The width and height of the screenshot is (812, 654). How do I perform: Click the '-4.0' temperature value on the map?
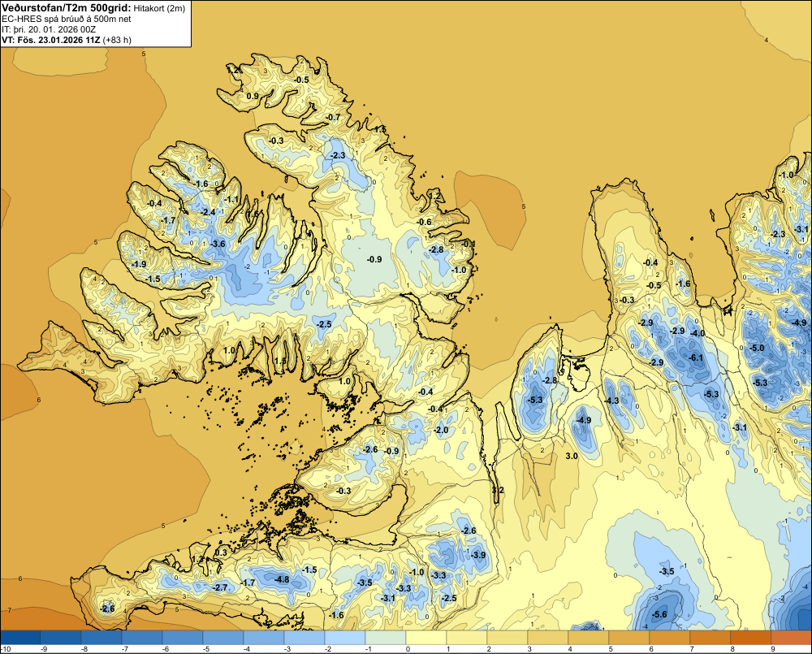click(x=698, y=333)
